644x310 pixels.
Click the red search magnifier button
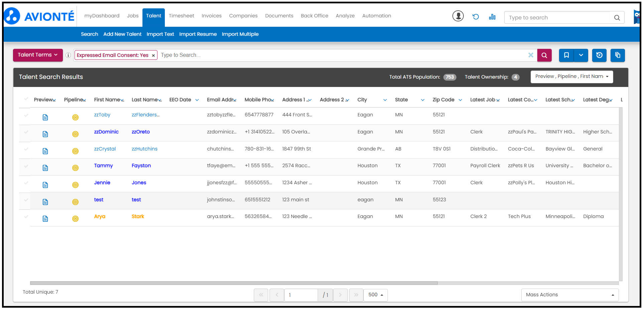coord(544,55)
